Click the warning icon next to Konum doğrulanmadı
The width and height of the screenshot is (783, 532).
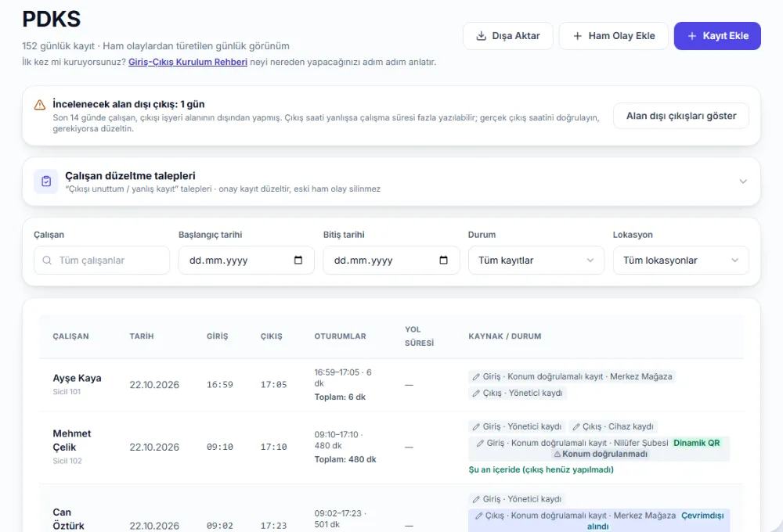[557, 454]
